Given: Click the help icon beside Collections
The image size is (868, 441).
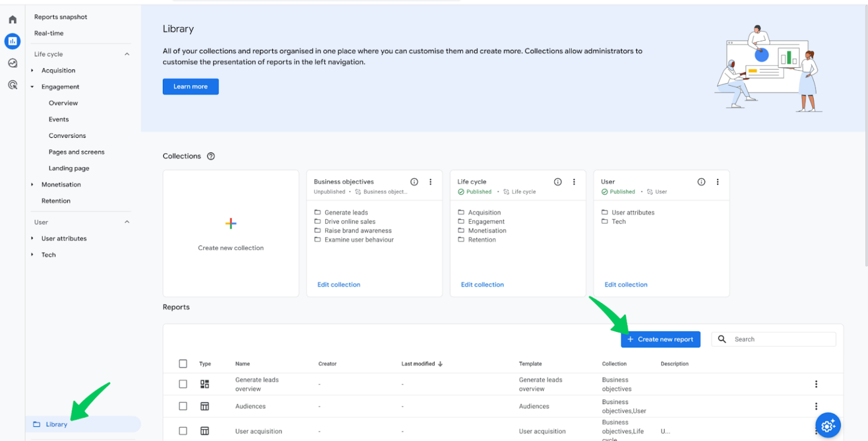Looking at the screenshot, I should point(211,156).
